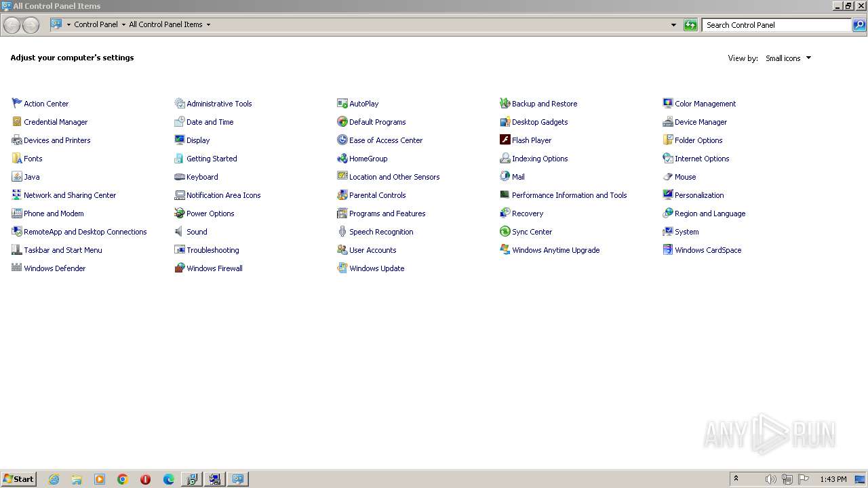
Task: Select Control Panel in the breadcrumb
Action: pos(96,25)
